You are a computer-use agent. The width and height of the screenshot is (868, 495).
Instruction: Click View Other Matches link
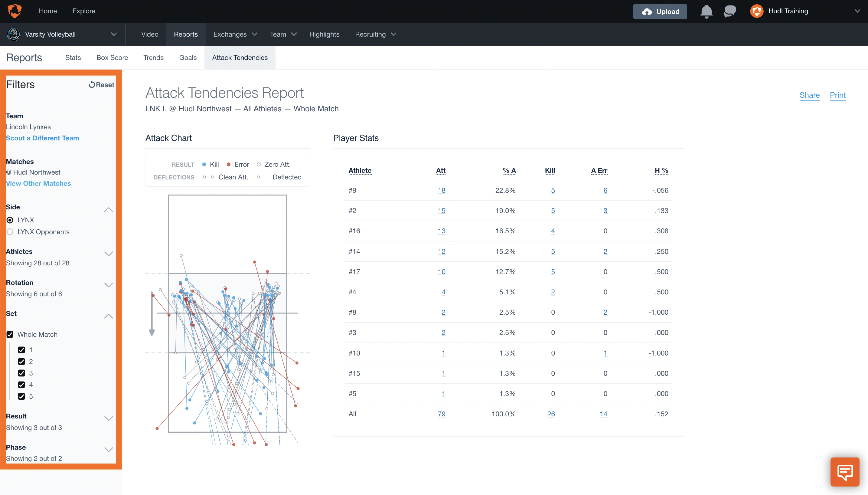point(38,183)
